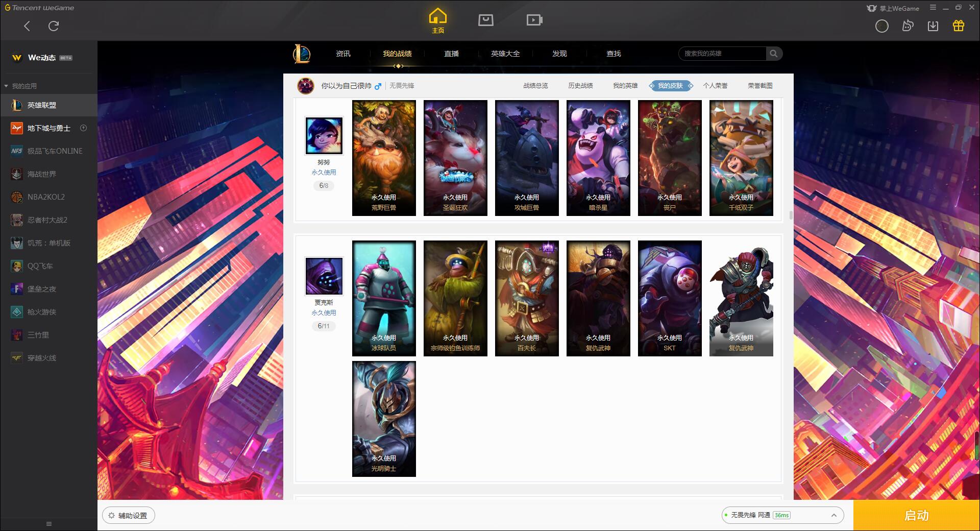Screen dimensions: 980x531
Task: Open the 丧尸 skin card
Action: 670,158
